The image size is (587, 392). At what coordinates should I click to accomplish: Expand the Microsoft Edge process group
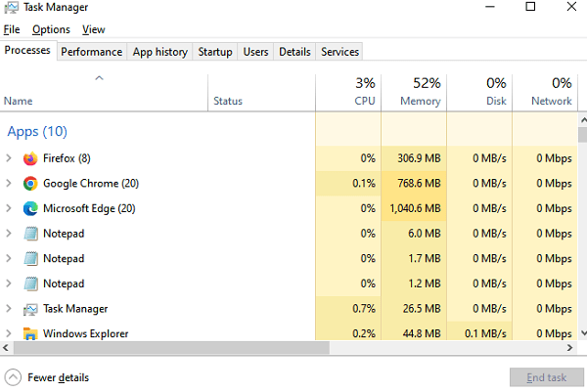click(x=9, y=208)
